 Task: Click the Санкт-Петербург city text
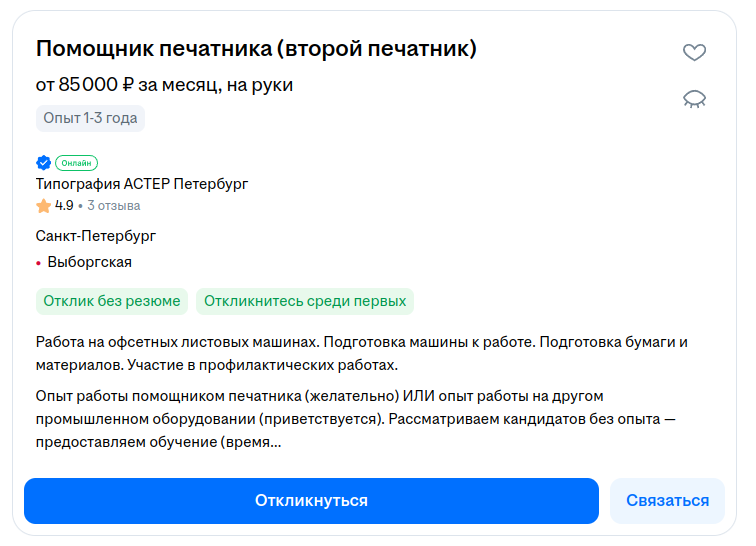coord(95,236)
